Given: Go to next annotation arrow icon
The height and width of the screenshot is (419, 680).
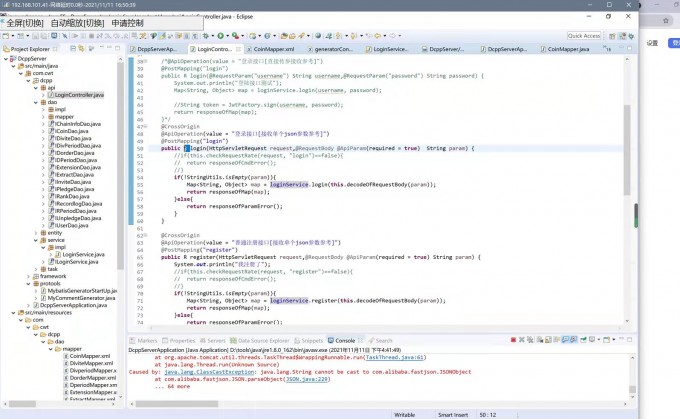Looking at the screenshot, I should coord(340,36).
